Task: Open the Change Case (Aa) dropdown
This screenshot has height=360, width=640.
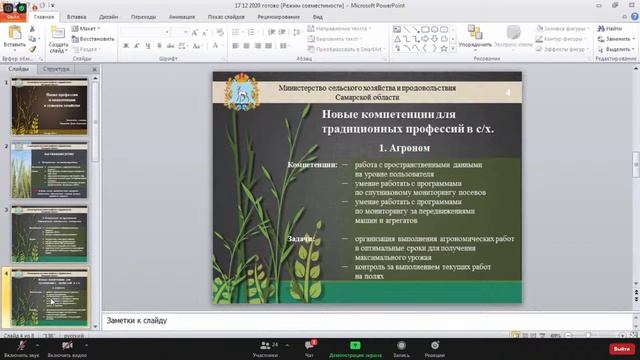Action: click(197, 46)
